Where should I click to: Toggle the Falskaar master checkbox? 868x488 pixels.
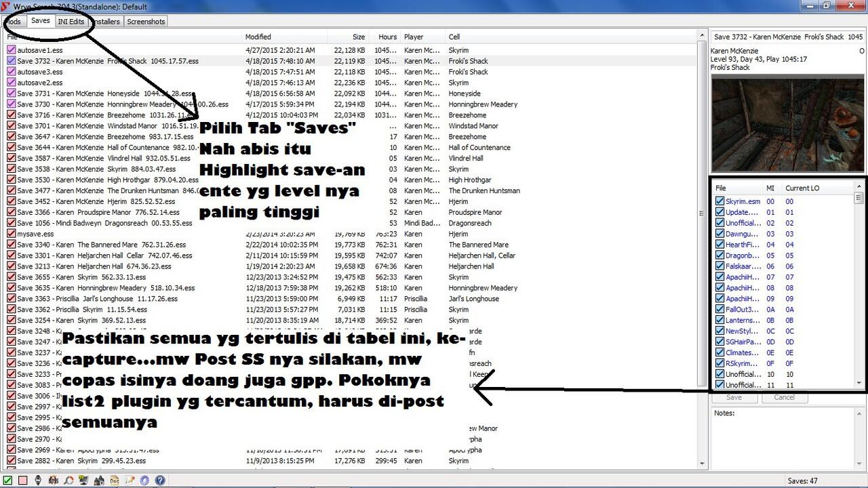(x=719, y=266)
